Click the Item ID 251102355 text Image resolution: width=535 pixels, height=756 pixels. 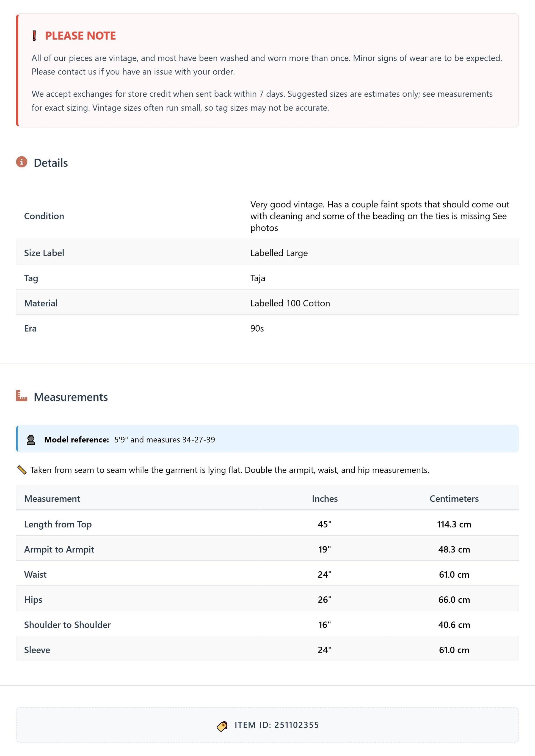click(x=277, y=725)
